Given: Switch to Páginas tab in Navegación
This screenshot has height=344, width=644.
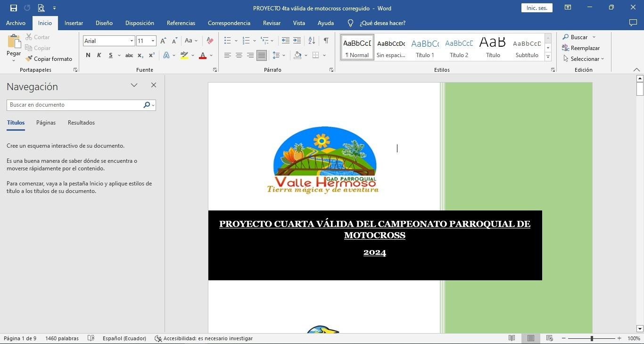Looking at the screenshot, I should (46, 123).
